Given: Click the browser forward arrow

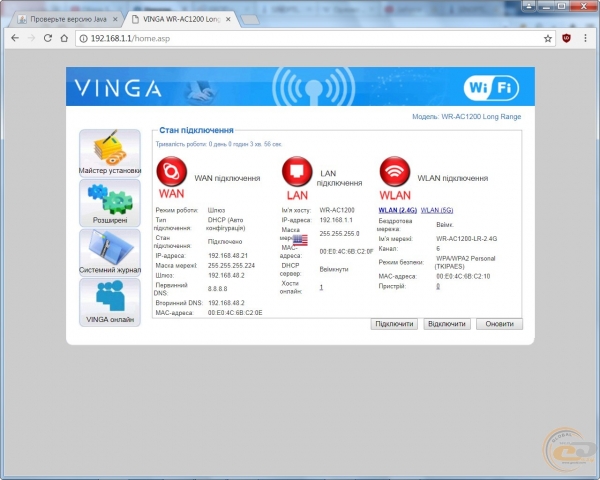Looking at the screenshot, I should point(31,38).
